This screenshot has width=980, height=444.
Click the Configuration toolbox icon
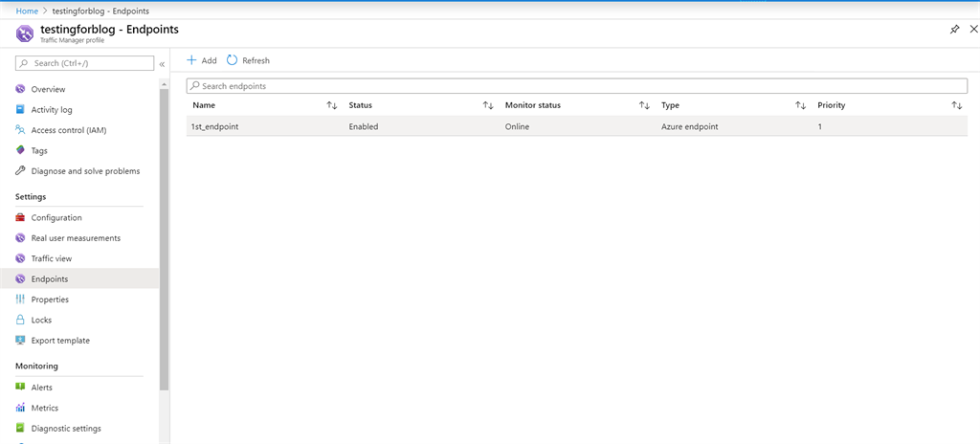(x=20, y=217)
